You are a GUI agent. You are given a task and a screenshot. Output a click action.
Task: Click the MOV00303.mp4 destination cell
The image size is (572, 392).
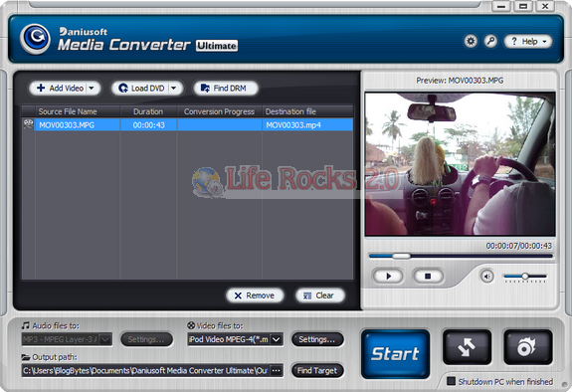(307, 124)
